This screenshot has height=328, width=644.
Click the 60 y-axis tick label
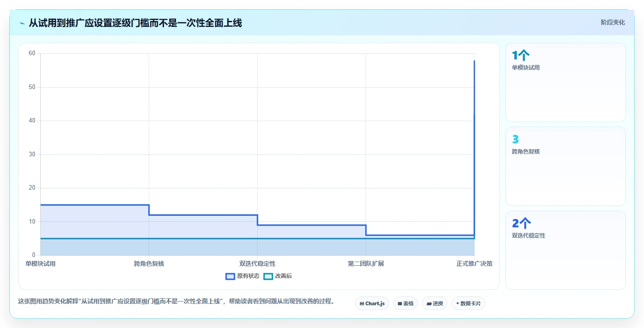pos(32,53)
